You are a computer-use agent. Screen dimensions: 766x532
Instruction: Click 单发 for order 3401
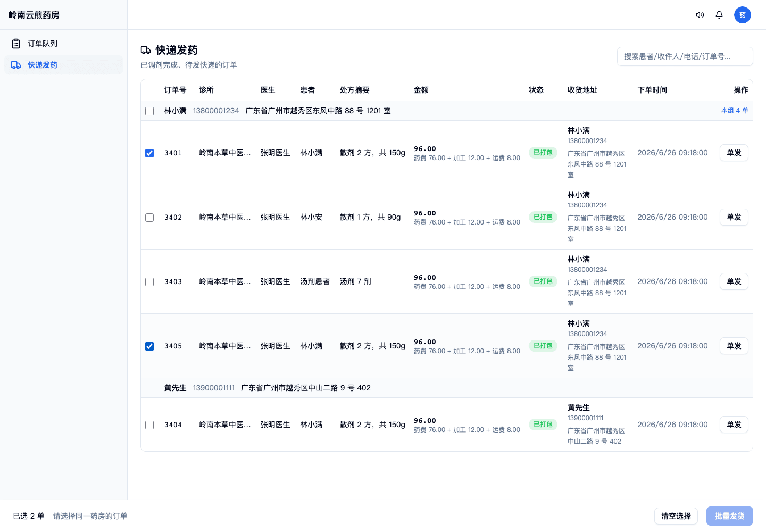pos(734,153)
